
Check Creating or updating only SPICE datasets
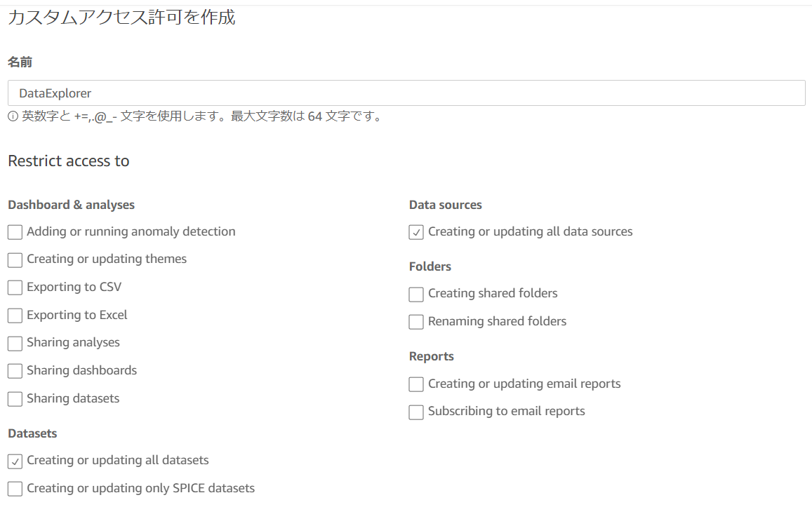click(x=15, y=489)
